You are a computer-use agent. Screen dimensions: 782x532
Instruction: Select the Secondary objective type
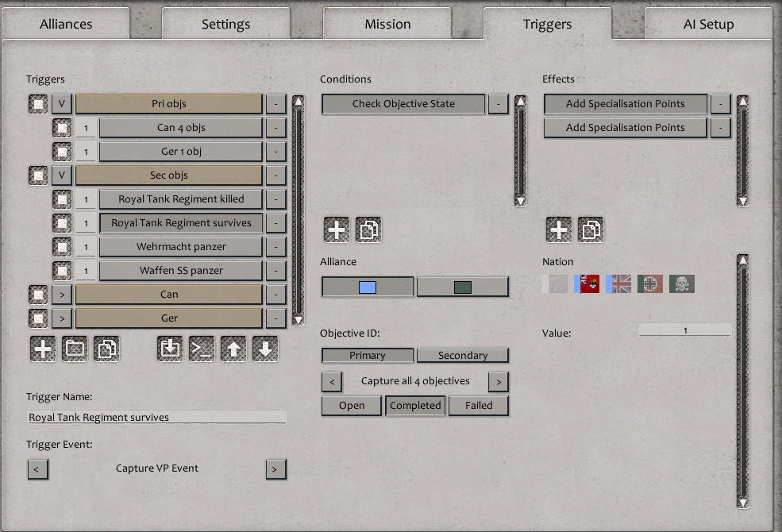coord(464,355)
